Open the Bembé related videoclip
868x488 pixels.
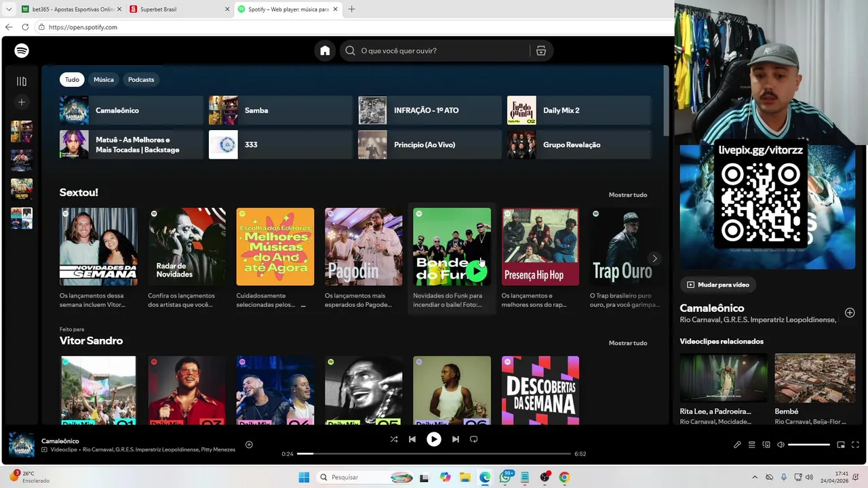[815, 378]
